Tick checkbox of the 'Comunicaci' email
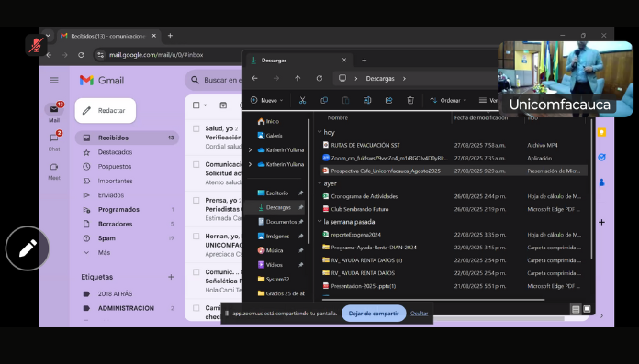 click(196, 164)
